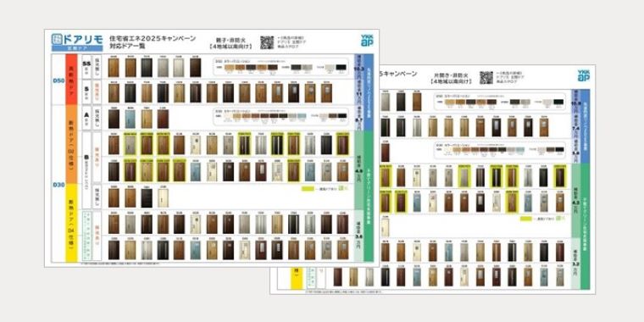
Task: Pick the light blue swatch in A-grade color panel
Action: click(x=302, y=116)
